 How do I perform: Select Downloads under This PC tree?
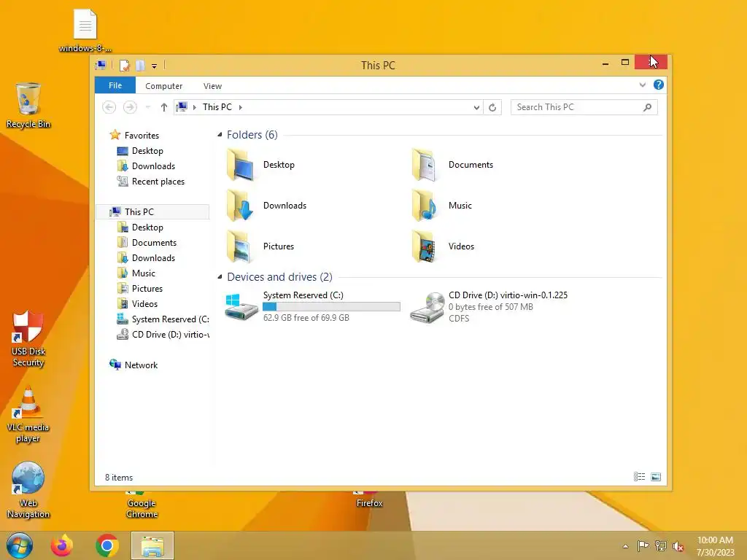tap(153, 258)
